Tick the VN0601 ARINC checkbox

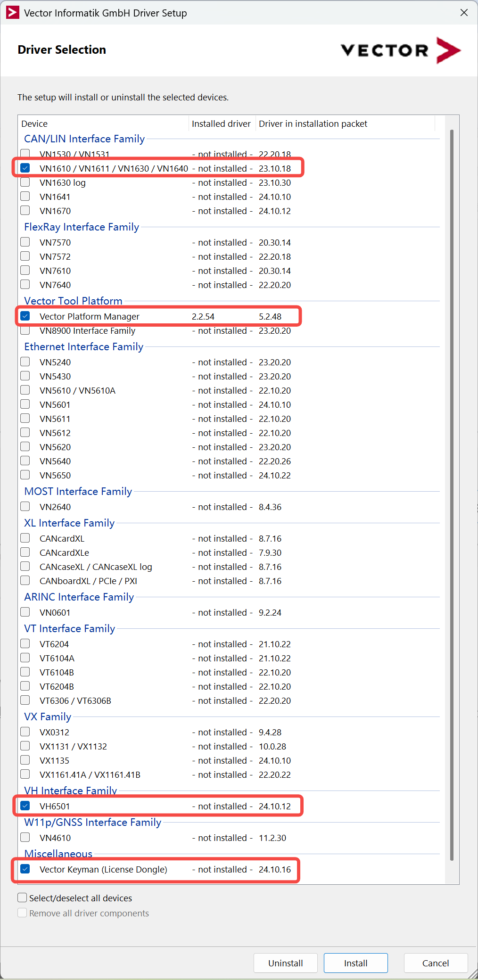[x=25, y=612]
